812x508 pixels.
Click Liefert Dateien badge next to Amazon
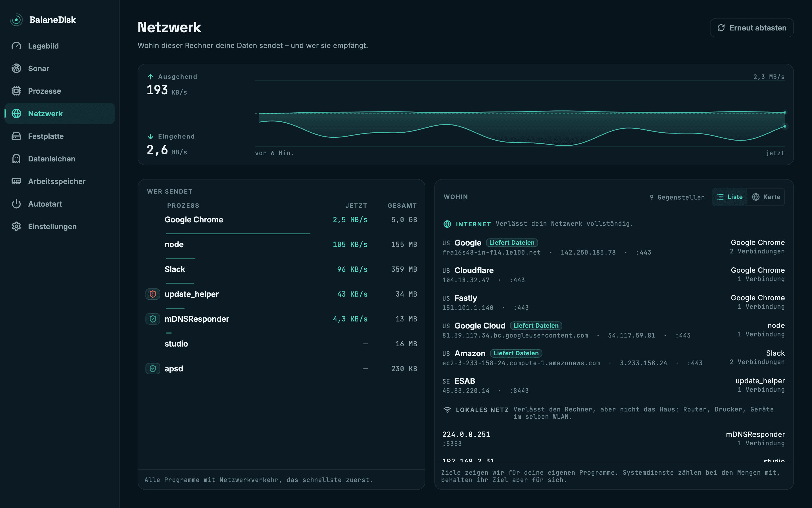[516, 353]
